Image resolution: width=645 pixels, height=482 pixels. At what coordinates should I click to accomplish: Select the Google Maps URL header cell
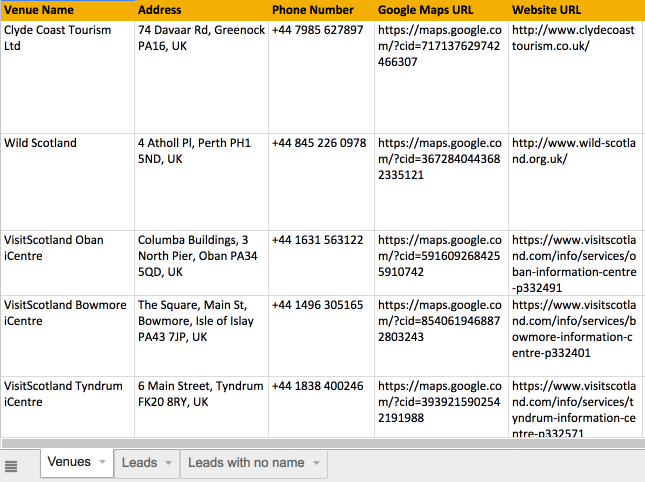coord(441,10)
